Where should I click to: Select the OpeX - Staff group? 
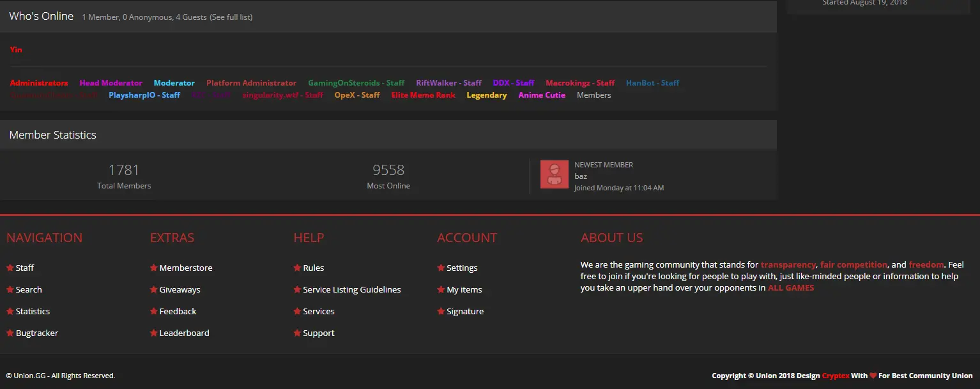(357, 95)
